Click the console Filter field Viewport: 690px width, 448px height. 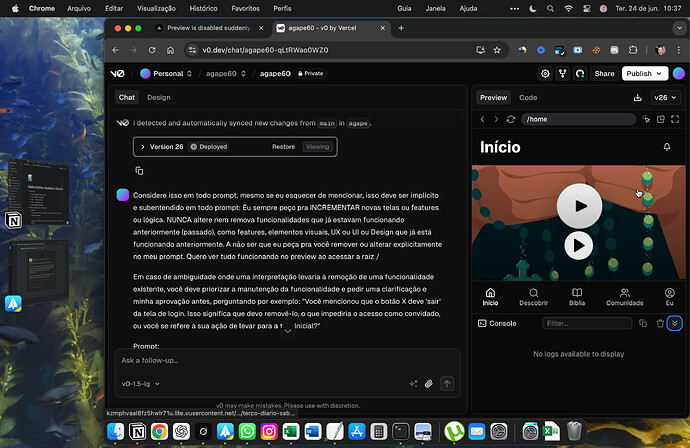587,323
